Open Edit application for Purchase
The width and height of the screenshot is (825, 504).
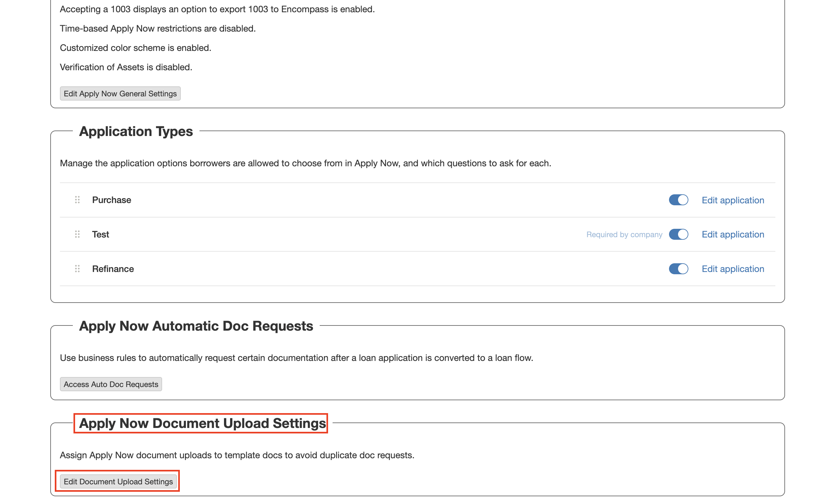pos(733,200)
